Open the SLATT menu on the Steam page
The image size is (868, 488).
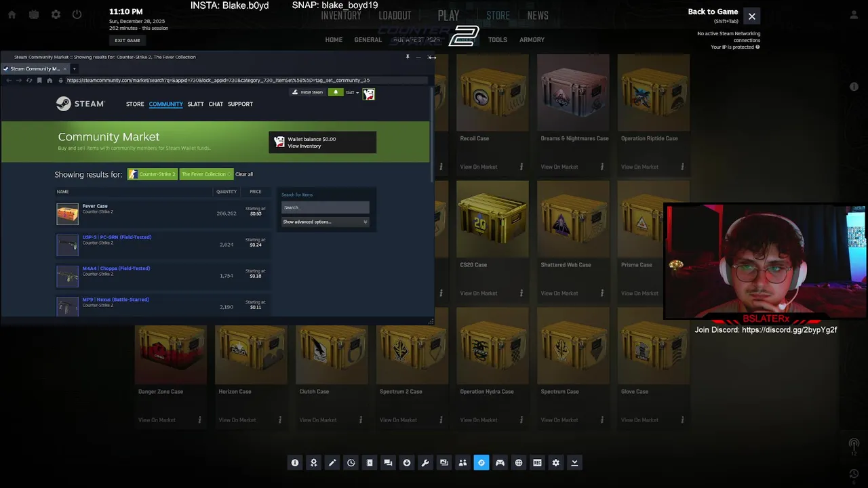195,104
